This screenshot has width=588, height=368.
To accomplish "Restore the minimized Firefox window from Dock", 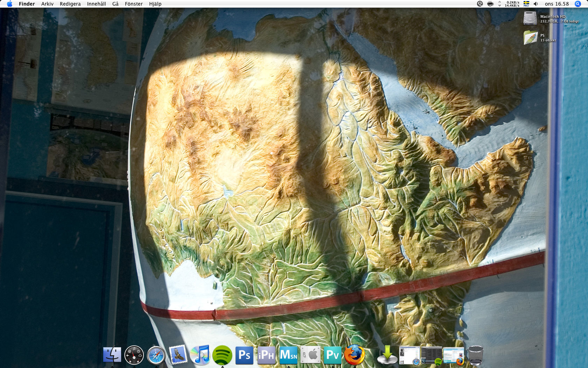I will pyautogui.click(x=454, y=356).
